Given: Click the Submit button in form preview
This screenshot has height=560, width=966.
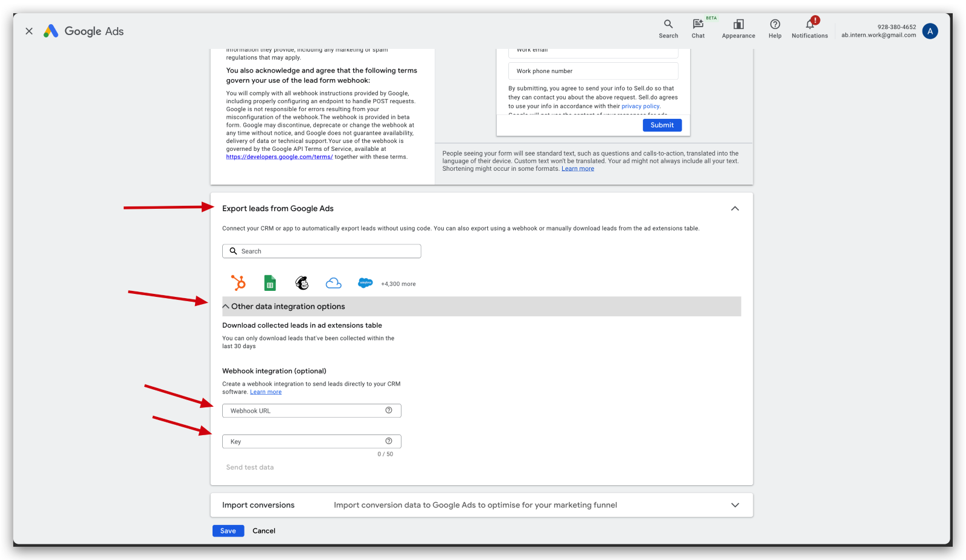Looking at the screenshot, I should coord(662,125).
